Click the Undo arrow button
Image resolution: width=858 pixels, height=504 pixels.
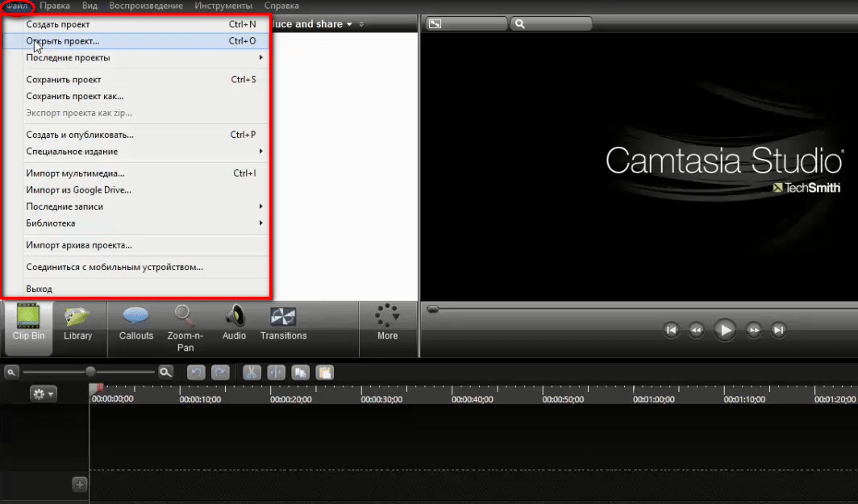pos(196,373)
